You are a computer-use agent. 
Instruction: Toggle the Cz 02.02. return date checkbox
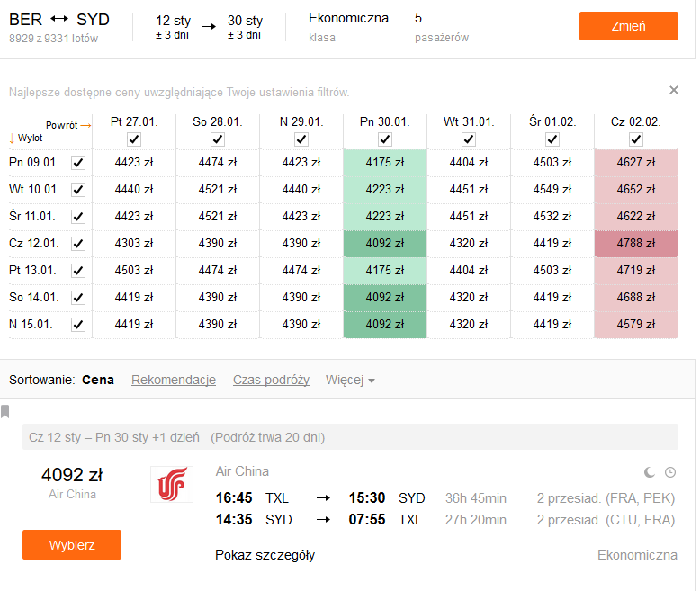coord(636,139)
